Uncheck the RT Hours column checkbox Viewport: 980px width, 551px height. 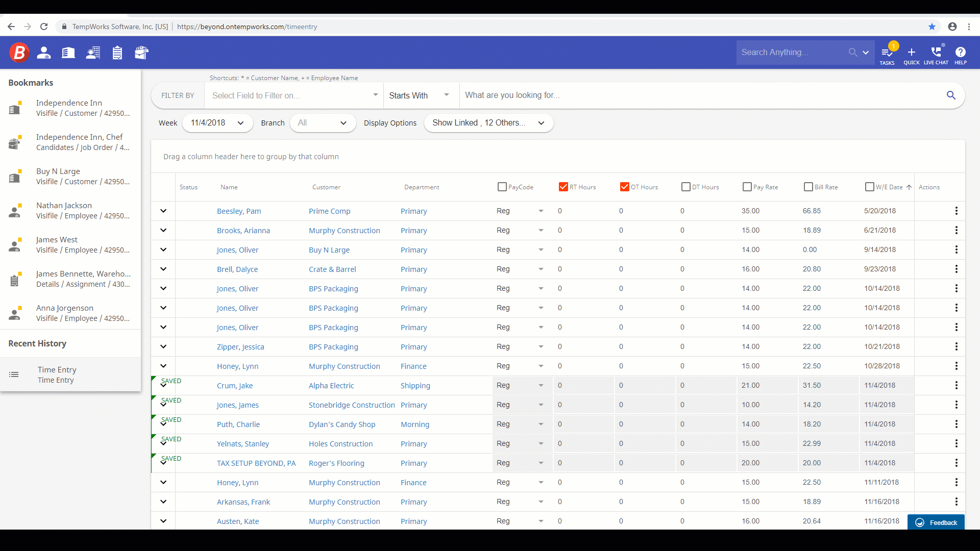coord(563,187)
